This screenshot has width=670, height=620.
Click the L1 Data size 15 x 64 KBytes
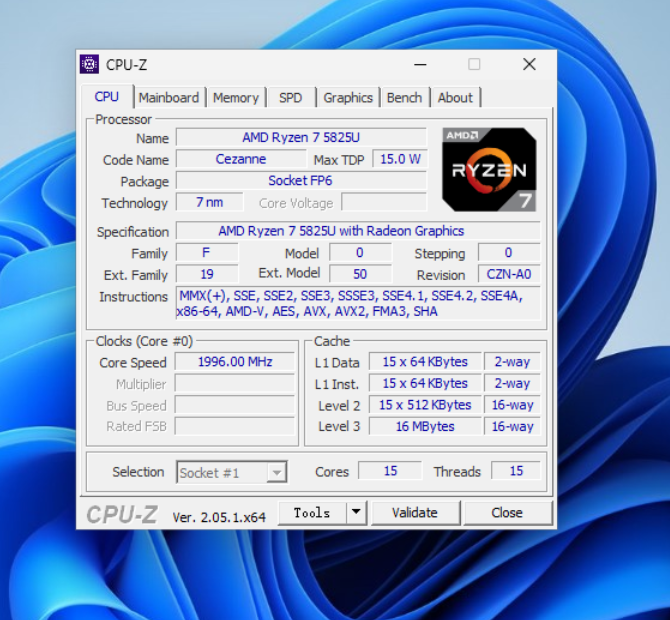pos(425,362)
